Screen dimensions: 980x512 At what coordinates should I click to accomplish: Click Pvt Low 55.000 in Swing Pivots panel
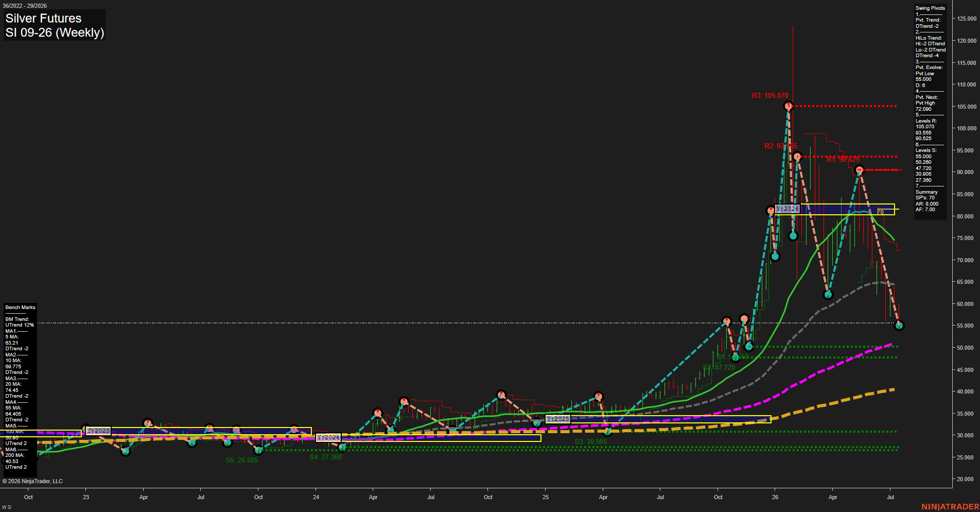click(x=924, y=76)
